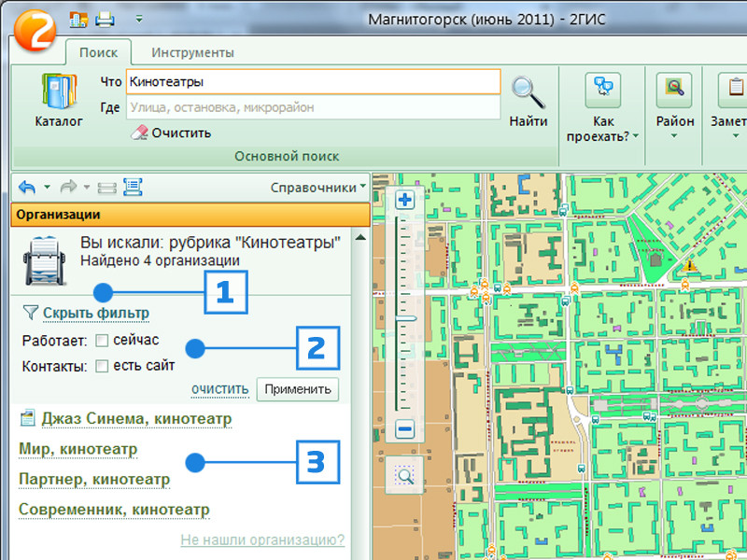Click the Организации panel header
Screen dimensions: 747x560
(190, 215)
